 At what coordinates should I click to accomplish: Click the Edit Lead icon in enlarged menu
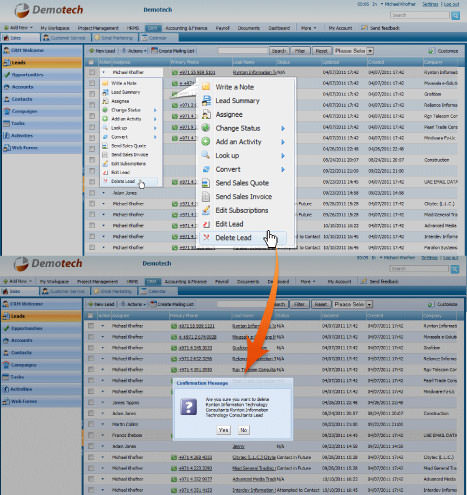206,224
